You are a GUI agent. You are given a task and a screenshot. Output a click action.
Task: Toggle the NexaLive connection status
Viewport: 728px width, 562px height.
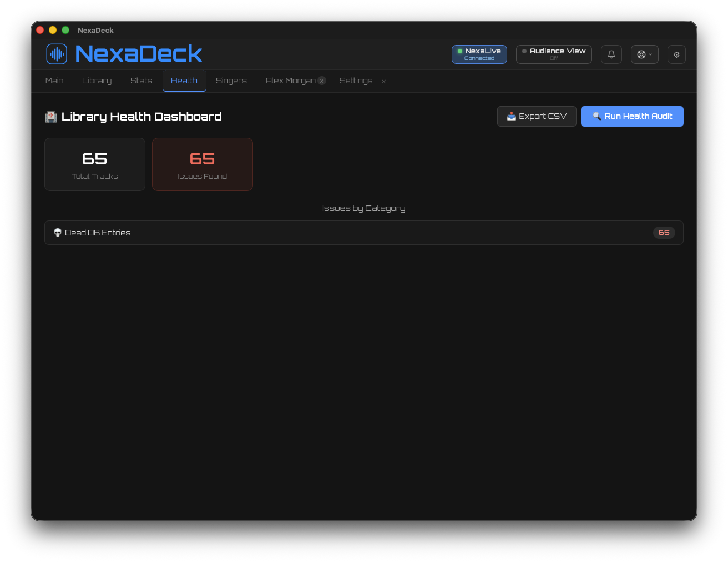[479, 54]
